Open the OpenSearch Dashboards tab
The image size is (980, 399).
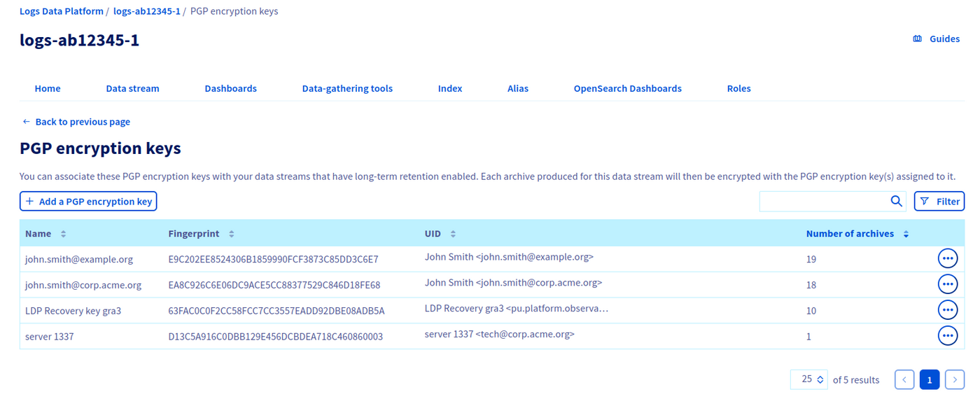coord(627,88)
